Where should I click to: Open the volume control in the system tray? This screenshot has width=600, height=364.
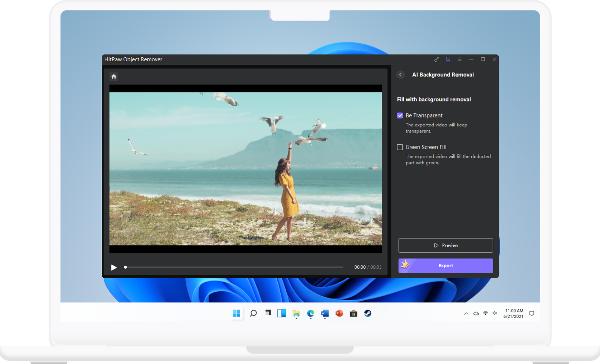point(495,313)
